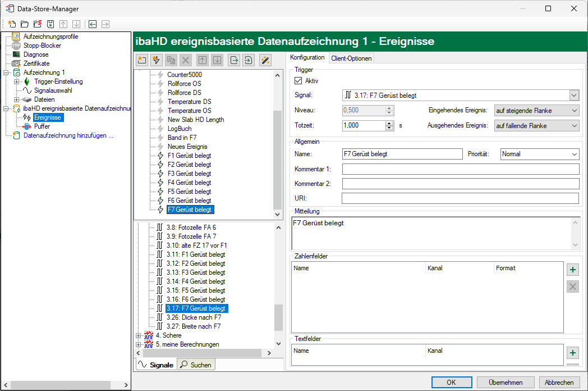Image resolution: width=588 pixels, height=391 pixels.
Task: Expand the 4. Schere signal group
Action: pyautogui.click(x=139, y=335)
